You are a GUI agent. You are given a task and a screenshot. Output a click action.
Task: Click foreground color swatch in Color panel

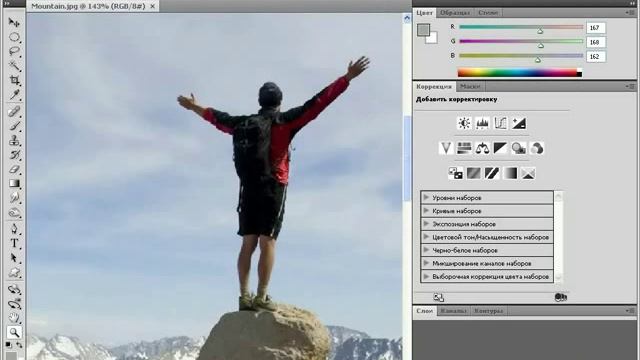[423, 30]
